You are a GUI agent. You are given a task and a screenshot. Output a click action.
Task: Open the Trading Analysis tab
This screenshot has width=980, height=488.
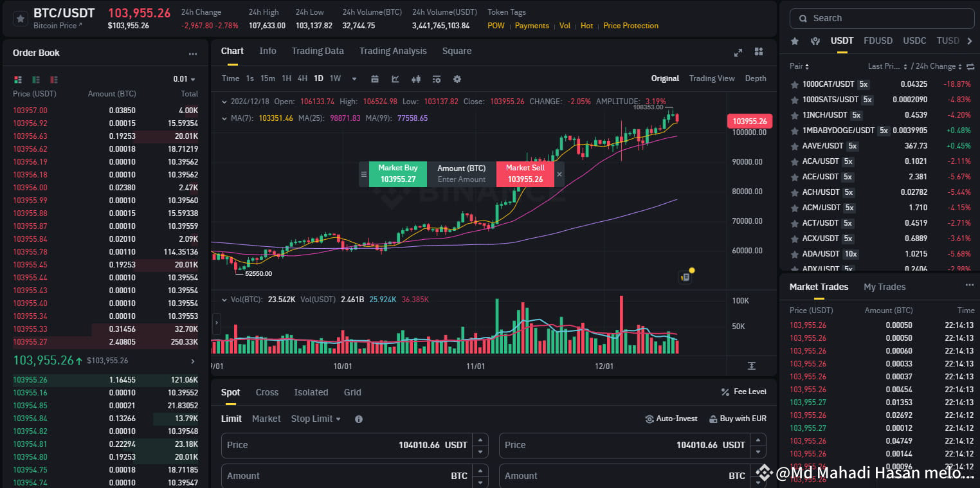point(393,51)
